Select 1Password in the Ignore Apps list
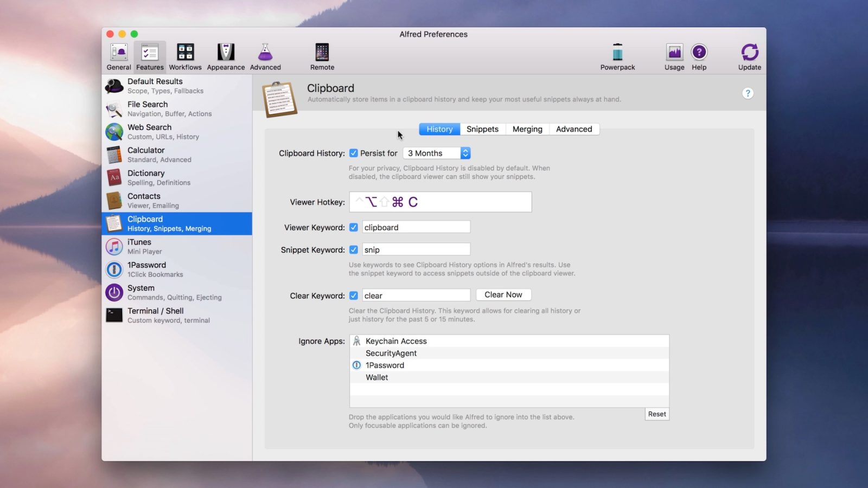This screenshot has width=868, height=488. [x=385, y=365]
